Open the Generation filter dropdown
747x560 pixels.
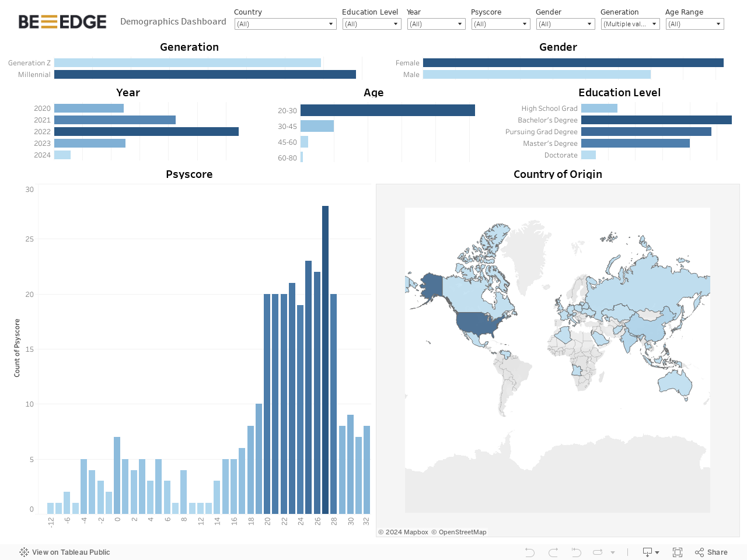coord(630,24)
